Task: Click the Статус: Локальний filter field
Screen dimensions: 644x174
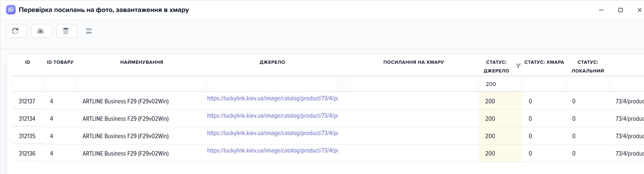Action: tap(588, 84)
